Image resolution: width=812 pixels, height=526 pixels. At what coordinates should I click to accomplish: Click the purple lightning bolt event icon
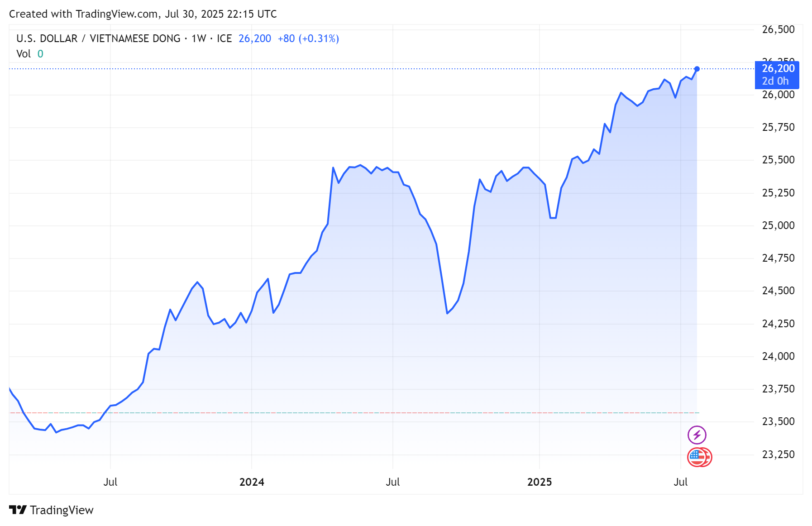coord(697,435)
